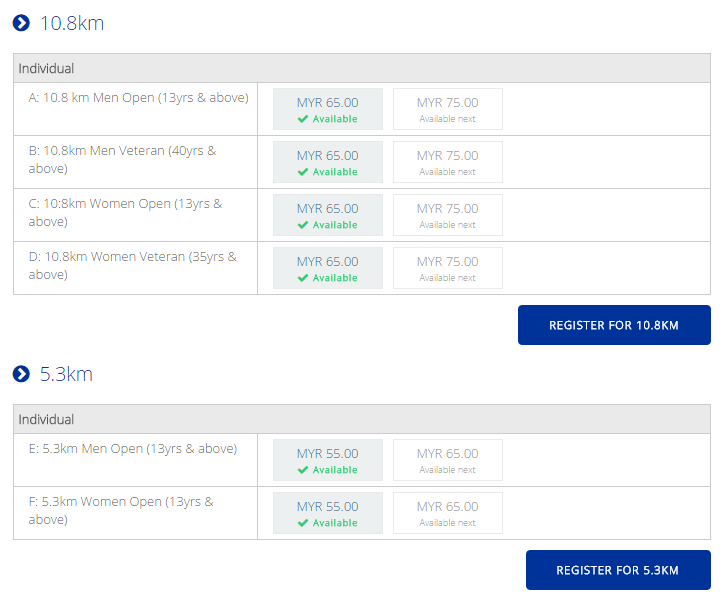Click the Individual header under 5.3km
This screenshot has width=728, height=601.
(362, 419)
